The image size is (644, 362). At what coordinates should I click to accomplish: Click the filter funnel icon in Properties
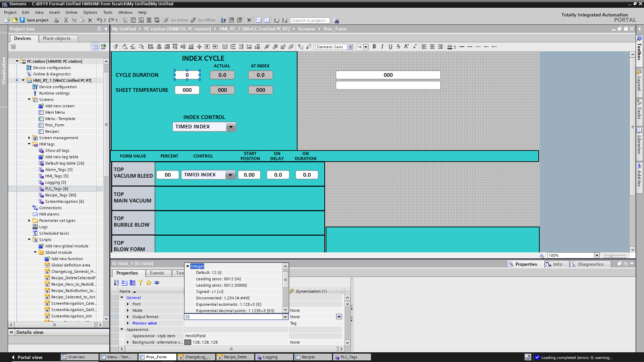[141, 283]
